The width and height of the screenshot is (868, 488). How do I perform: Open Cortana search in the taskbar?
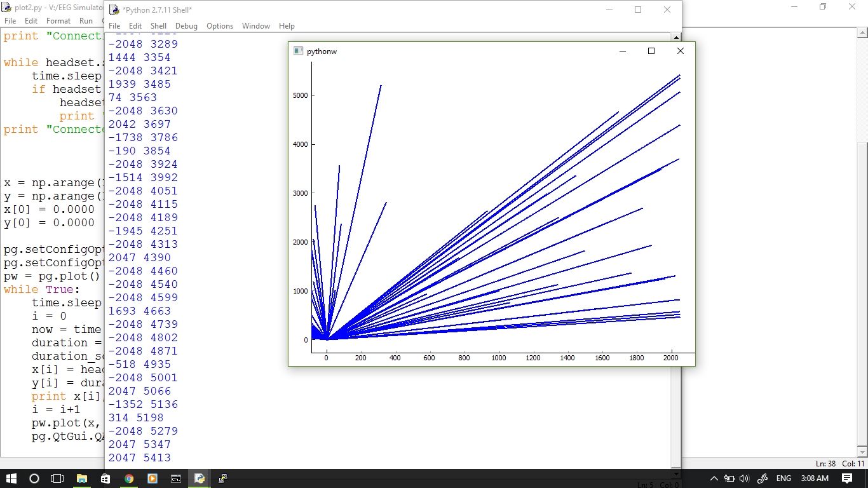click(x=34, y=478)
